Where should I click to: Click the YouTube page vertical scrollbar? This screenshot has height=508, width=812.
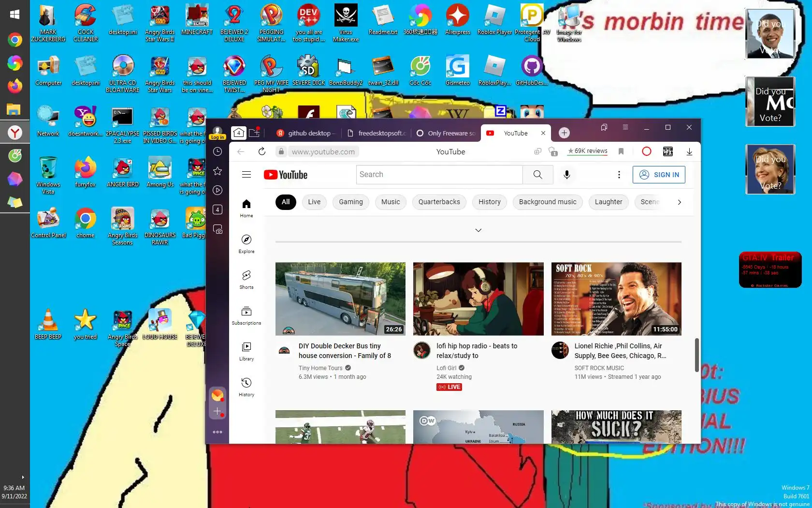coord(696,355)
